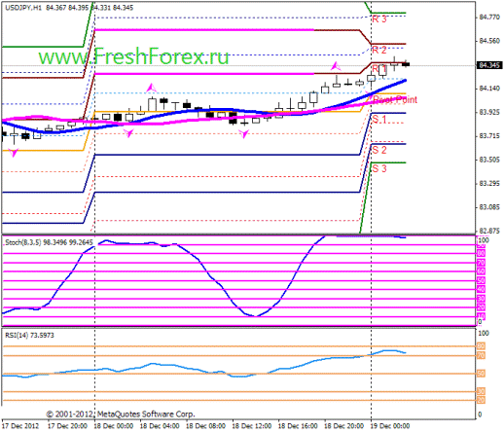Click the 18 Dec 04:00 time label
This screenshot has height=432, width=504.
(160, 426)
